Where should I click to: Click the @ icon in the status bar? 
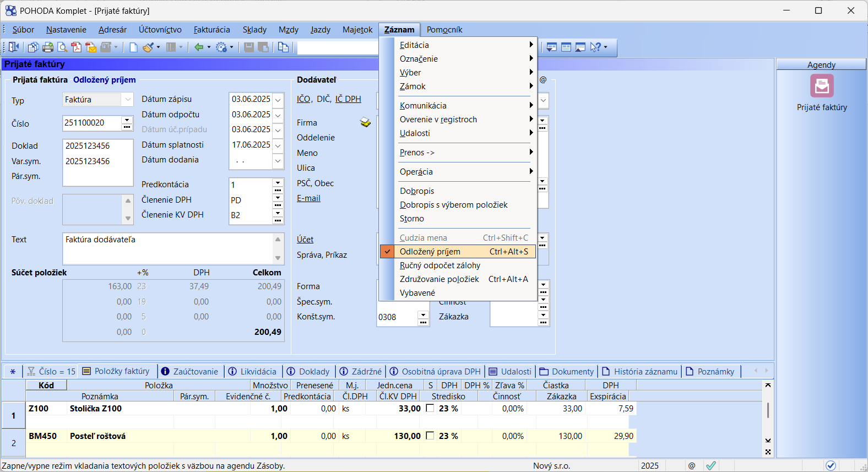point(692,465)
